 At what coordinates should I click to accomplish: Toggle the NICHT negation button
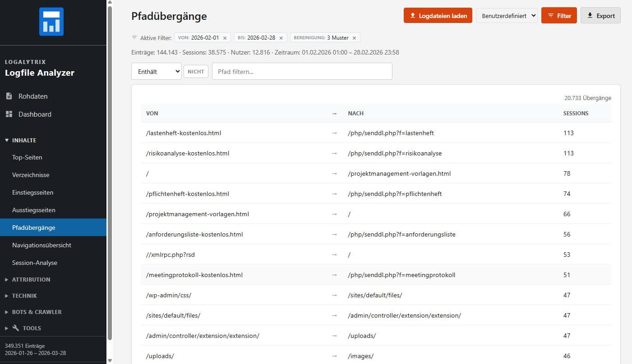pyautogui.click(x=196, y=72)
